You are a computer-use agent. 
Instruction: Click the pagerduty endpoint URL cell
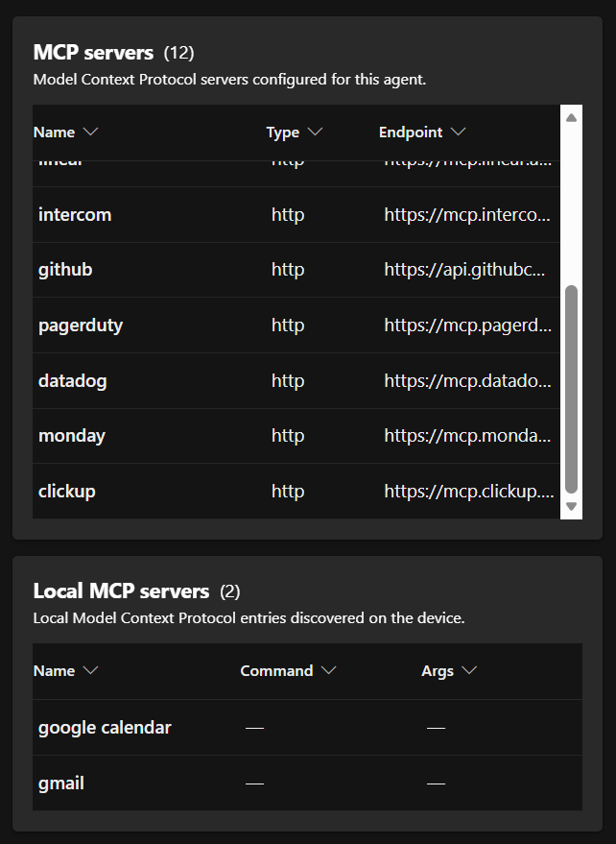[467, 326]
